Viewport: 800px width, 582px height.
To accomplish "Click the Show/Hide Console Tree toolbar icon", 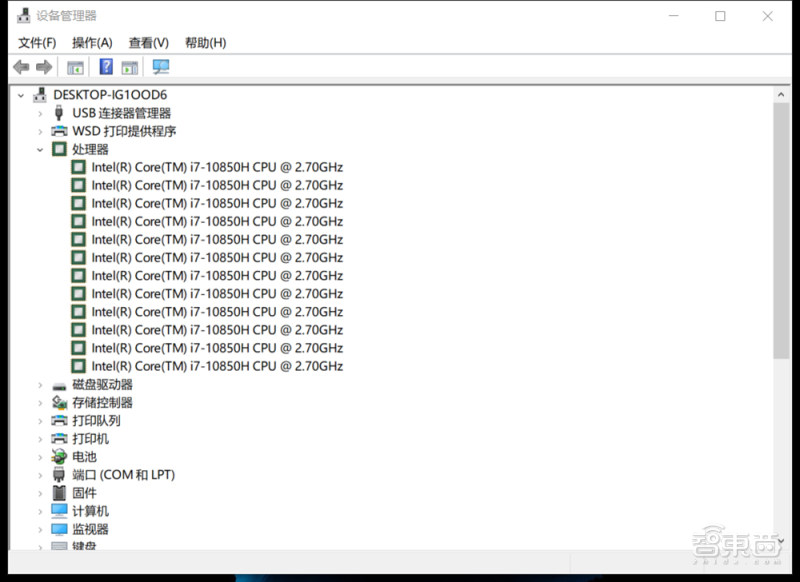I will tap(75, 66).
